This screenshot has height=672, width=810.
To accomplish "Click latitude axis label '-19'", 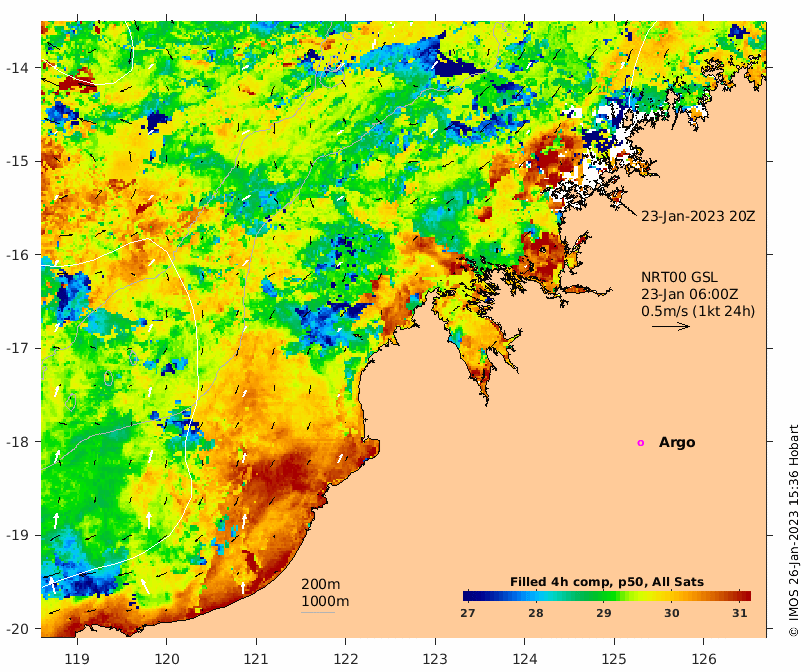I will (17, 535).
